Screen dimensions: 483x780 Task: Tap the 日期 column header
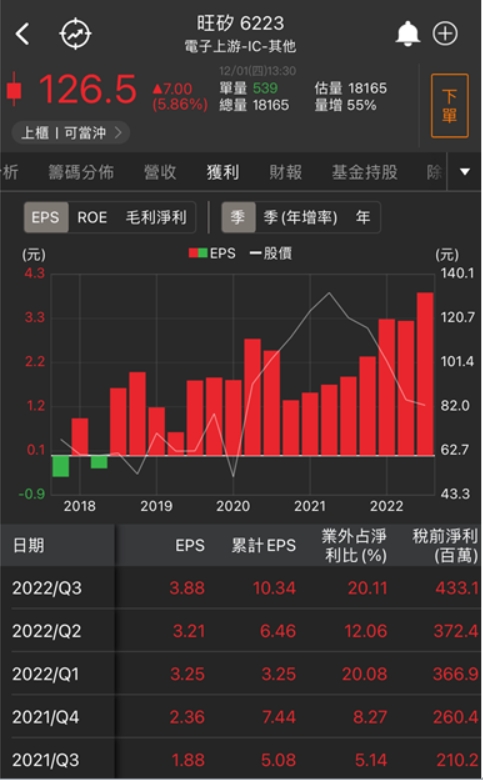29,545
